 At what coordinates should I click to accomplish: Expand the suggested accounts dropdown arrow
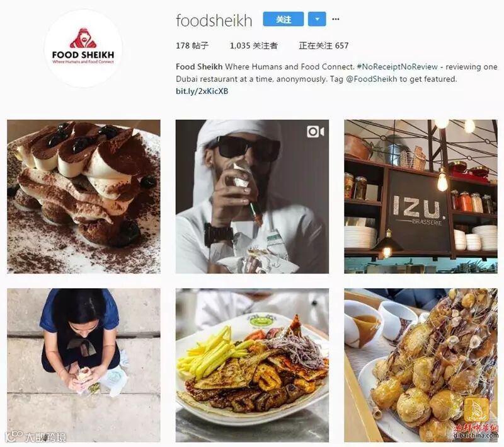click(317, 19)
